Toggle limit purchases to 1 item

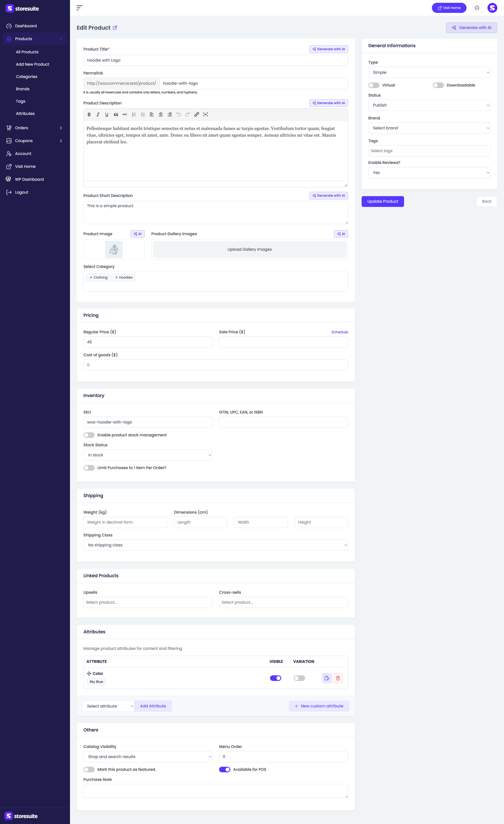(x=89, y=468)
